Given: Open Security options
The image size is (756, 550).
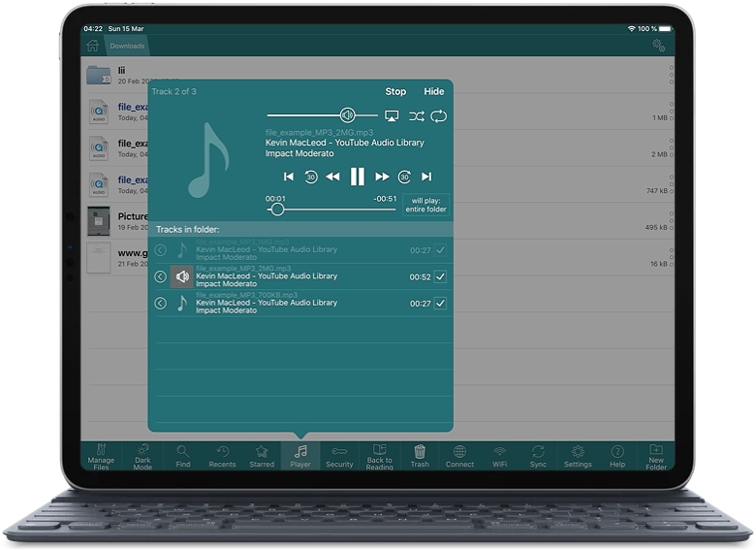Looking at the screenshot, I should click(339, 456).
